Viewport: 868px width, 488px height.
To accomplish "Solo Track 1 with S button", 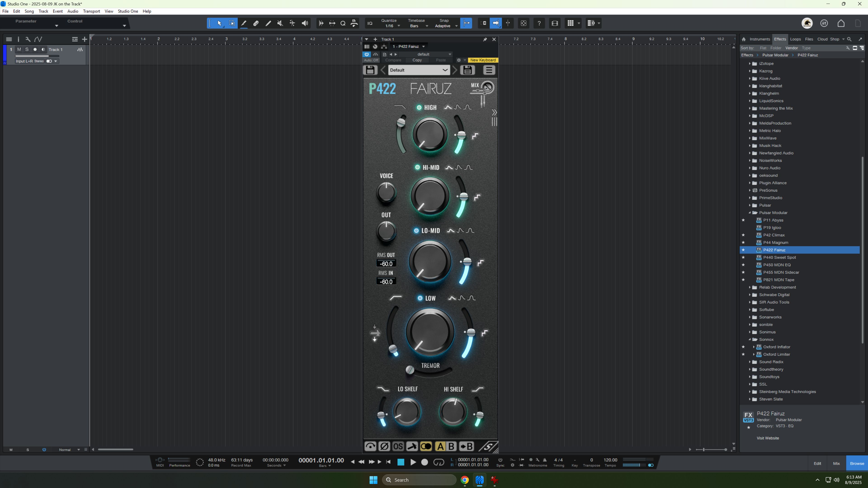I will pyautogui.click(x=27, y=49).
